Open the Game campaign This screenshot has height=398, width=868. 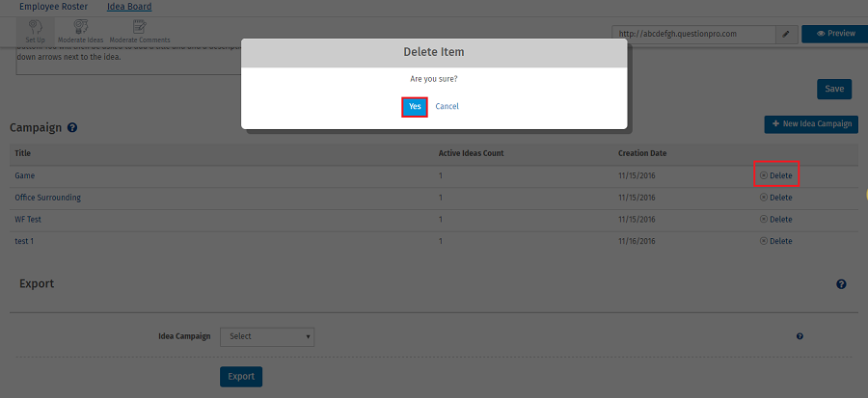point(25,175)
